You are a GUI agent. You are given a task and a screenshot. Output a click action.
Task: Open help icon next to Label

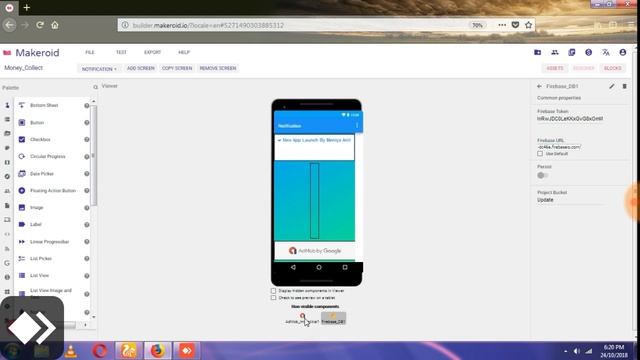click(87, 225)
